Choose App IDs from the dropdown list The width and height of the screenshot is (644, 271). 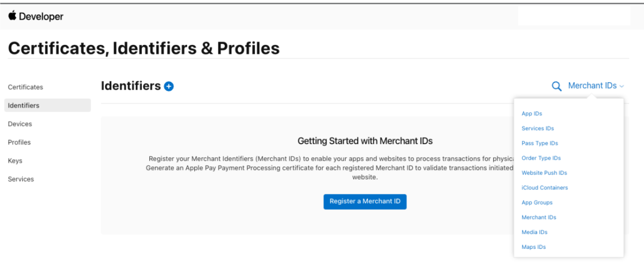click(x=532, y=114)
